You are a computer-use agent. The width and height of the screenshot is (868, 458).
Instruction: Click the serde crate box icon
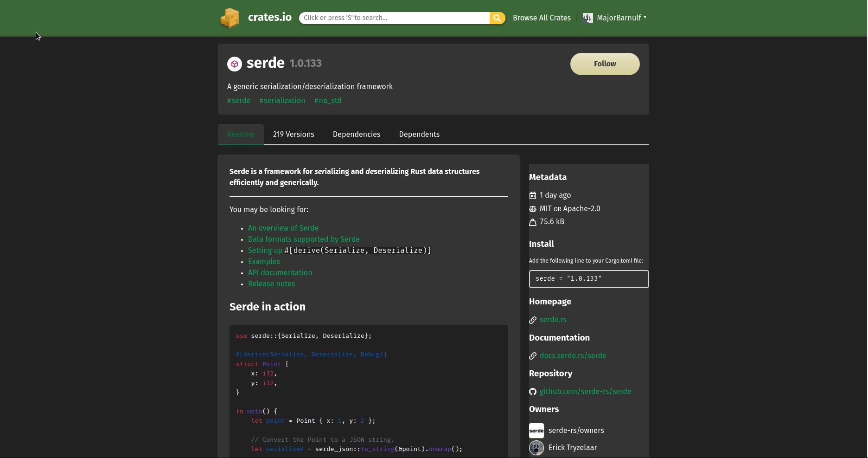(x=235, y=64)
